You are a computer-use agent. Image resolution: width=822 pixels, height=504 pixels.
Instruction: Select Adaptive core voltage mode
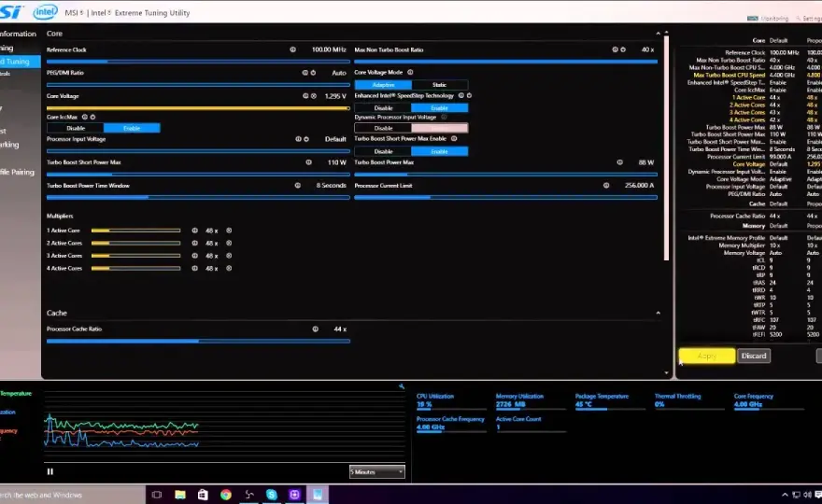383,85
